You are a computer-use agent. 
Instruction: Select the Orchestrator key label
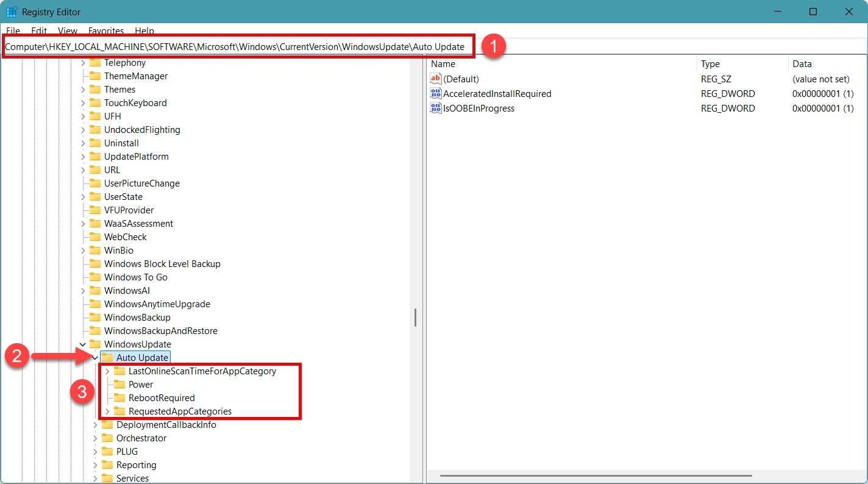[x=141, y=438]
